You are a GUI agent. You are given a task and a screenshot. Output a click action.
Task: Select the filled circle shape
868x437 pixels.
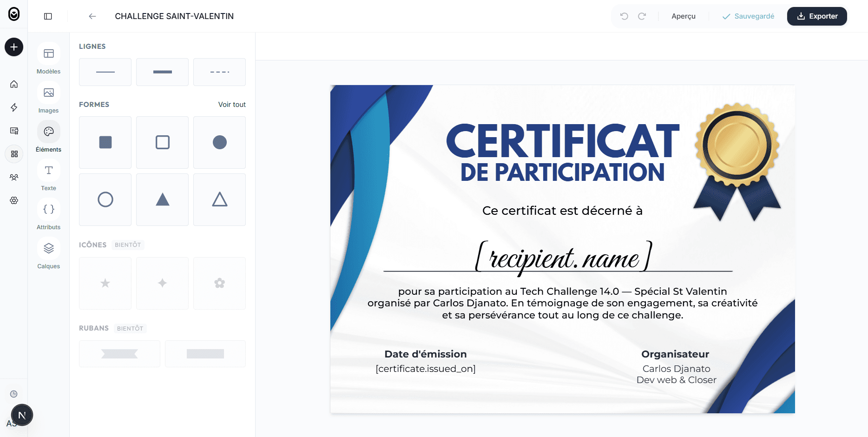[219, 142]
